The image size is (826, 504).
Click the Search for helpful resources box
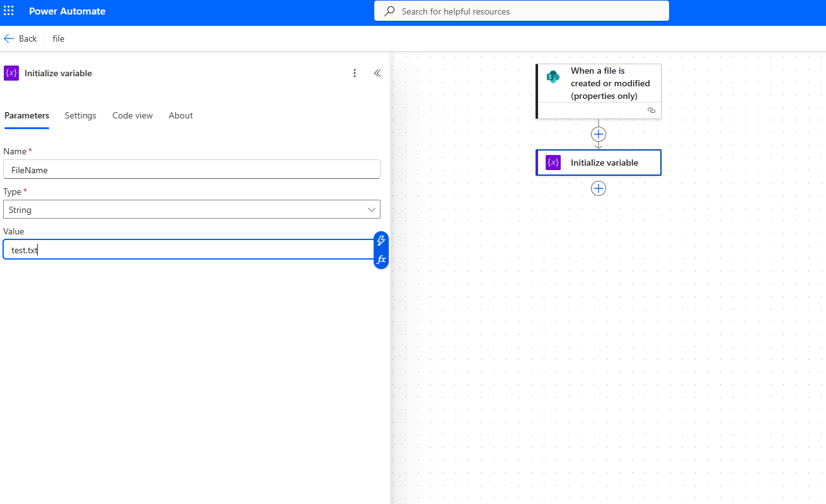tap(522, 11)
